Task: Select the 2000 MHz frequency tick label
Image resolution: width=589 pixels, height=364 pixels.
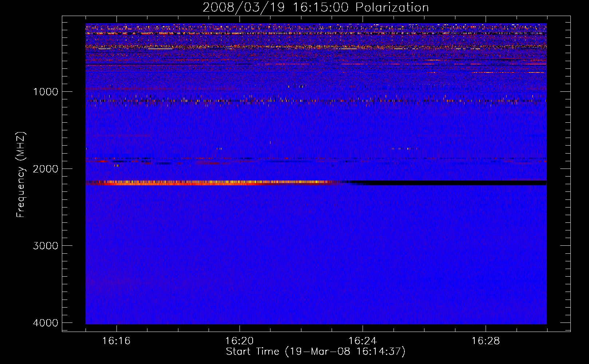Action: point(46,169)
